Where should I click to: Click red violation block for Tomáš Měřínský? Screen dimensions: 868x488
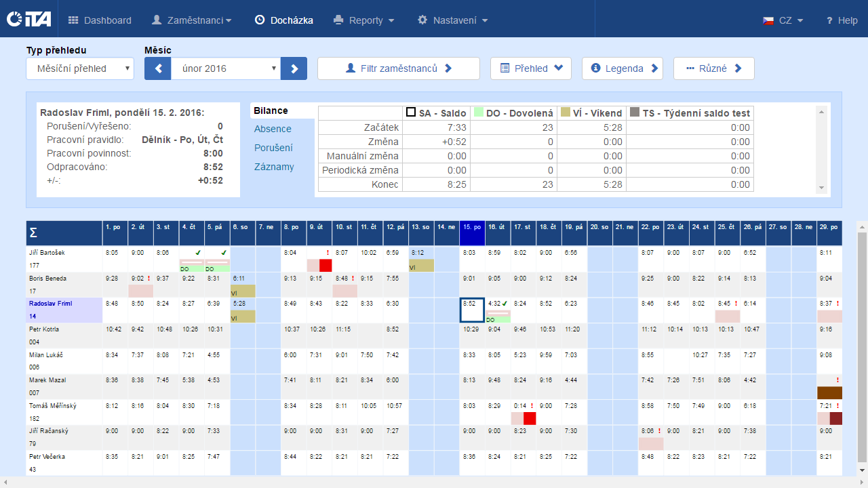click(x=530, y=418)
